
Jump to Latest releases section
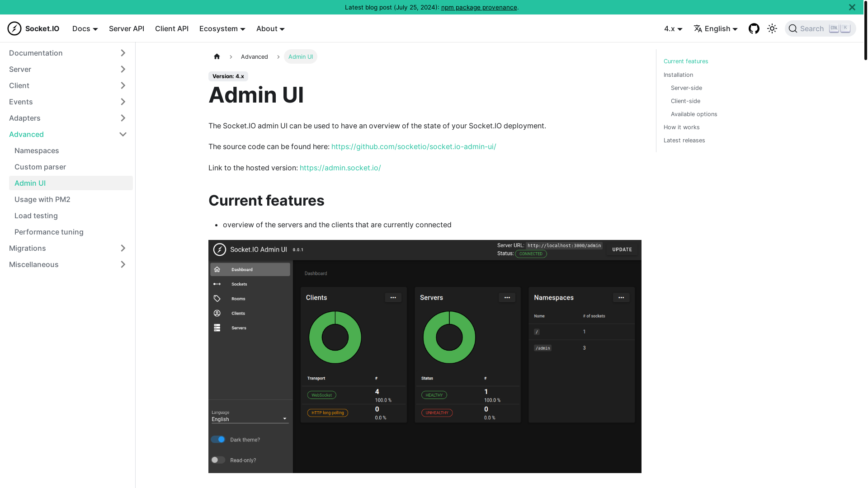click(684, 140)
